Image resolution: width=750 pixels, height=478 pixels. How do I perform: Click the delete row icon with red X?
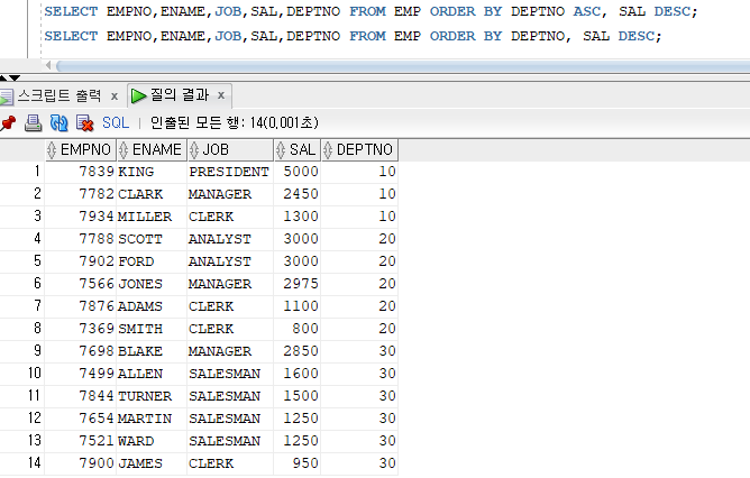click(85, 123)
